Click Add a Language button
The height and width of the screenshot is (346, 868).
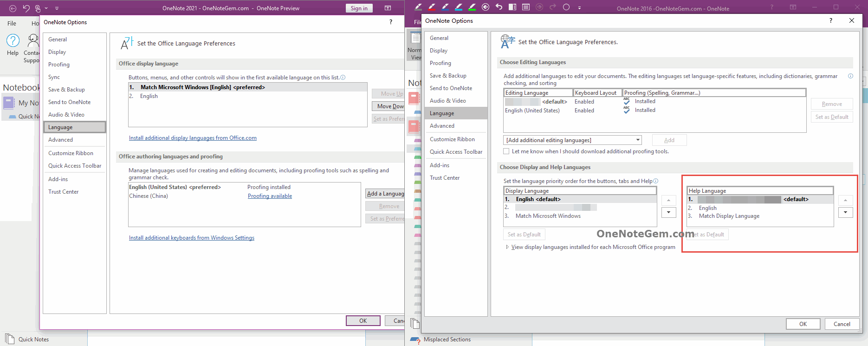tap(385, 194)
